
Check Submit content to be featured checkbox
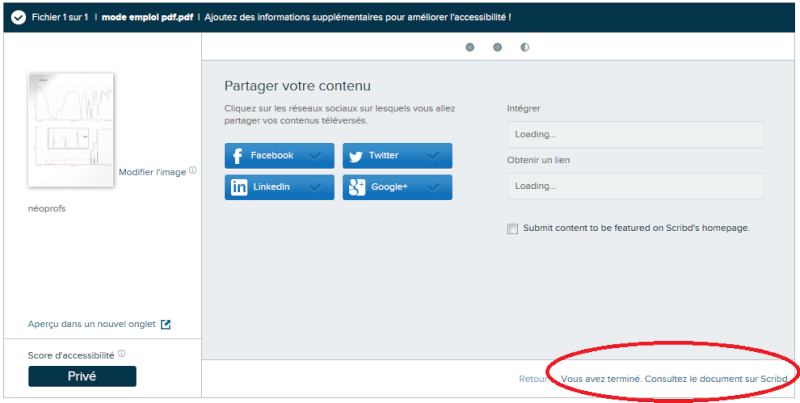[x=512, y=229]
